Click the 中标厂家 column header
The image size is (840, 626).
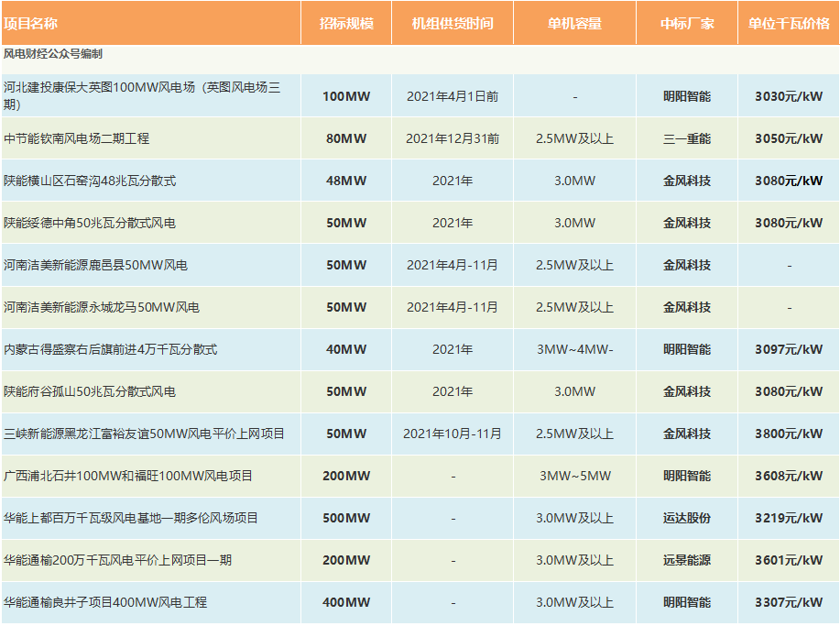tap(687, 24)
